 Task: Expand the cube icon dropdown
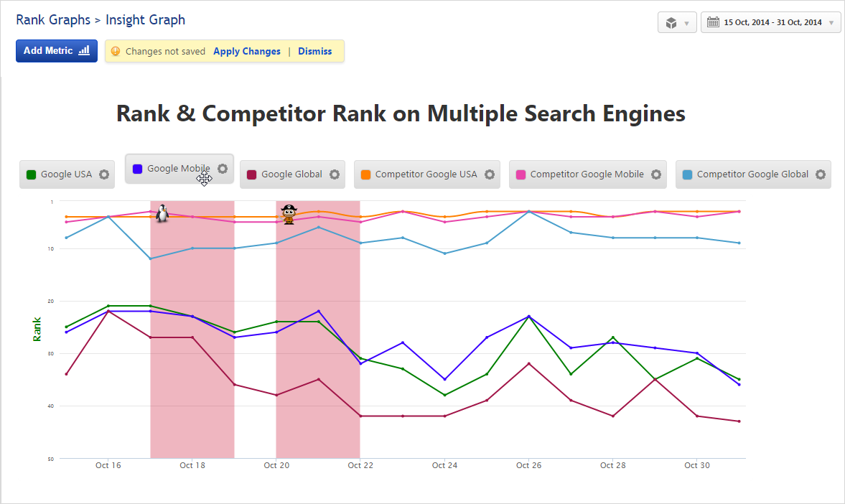click(676, 23)
